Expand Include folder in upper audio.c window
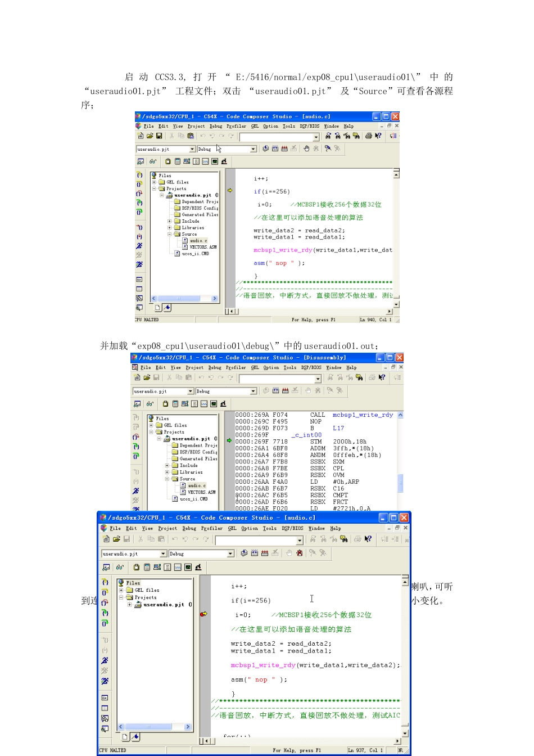The height and width of the screenshot is (756, 534). [x=169, y=221]
